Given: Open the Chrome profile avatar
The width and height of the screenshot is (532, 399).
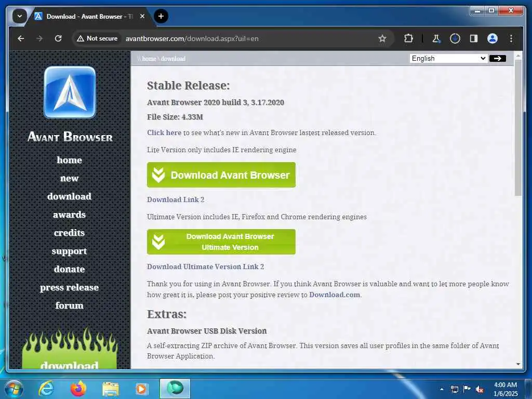Looking at the screenshot, I should [493, 38].
